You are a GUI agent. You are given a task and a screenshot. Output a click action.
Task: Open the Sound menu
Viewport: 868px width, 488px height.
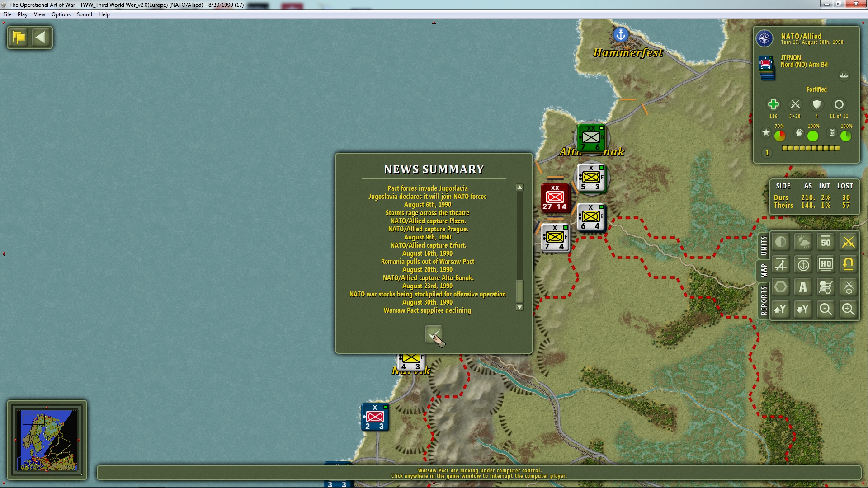(85, 14)
